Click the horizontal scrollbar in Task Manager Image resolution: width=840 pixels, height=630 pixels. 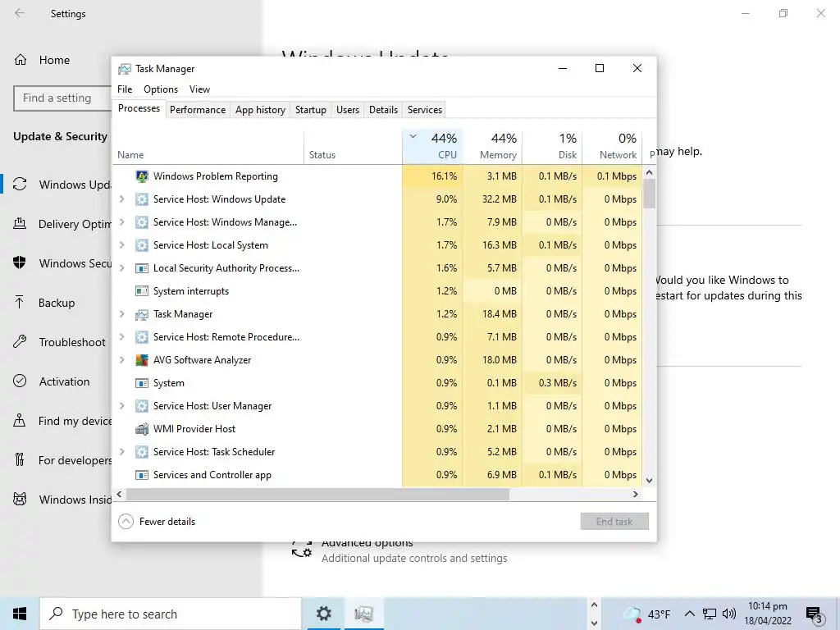[317, 495]
